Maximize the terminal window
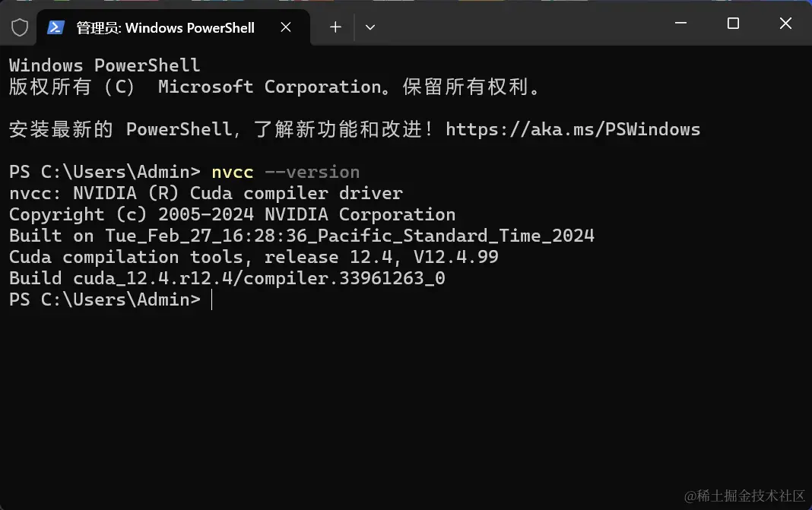Viewport: 812px width, 510px height. [x=733, y=24]
